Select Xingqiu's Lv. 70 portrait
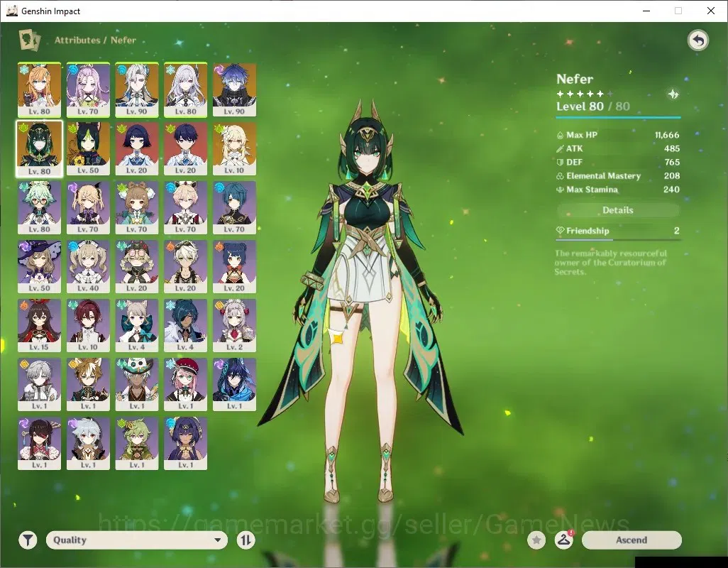 234,207
